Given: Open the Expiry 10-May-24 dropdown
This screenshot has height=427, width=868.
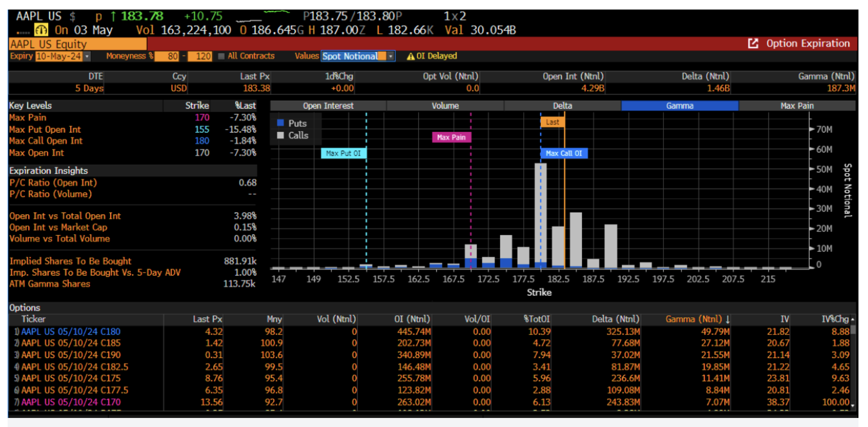Looking at the screenshot, I should (x=87, y=56).
